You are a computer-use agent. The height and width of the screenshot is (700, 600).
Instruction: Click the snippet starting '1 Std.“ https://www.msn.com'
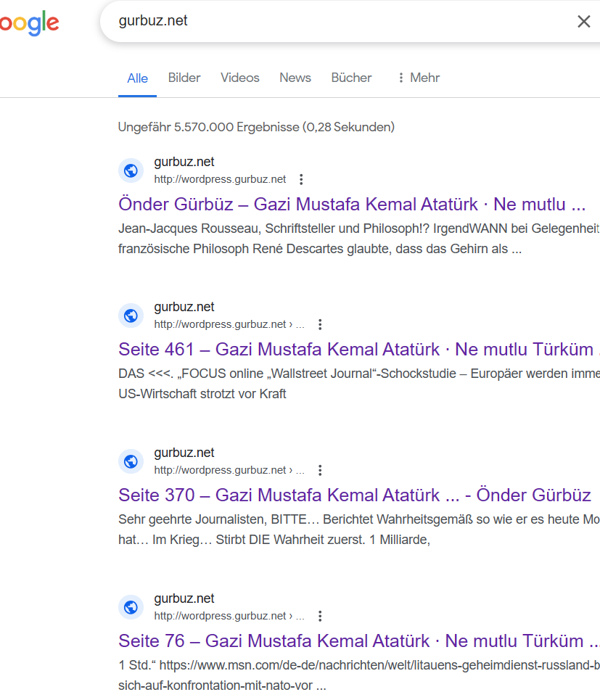(359, 675)
